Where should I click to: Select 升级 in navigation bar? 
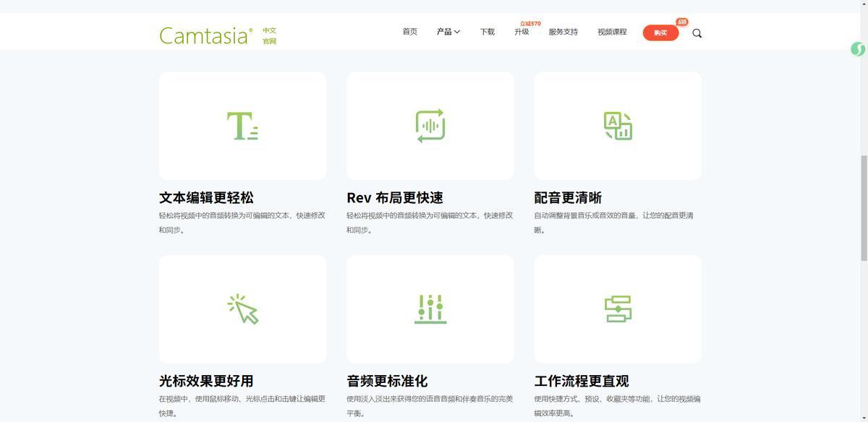tap(522, 32)
